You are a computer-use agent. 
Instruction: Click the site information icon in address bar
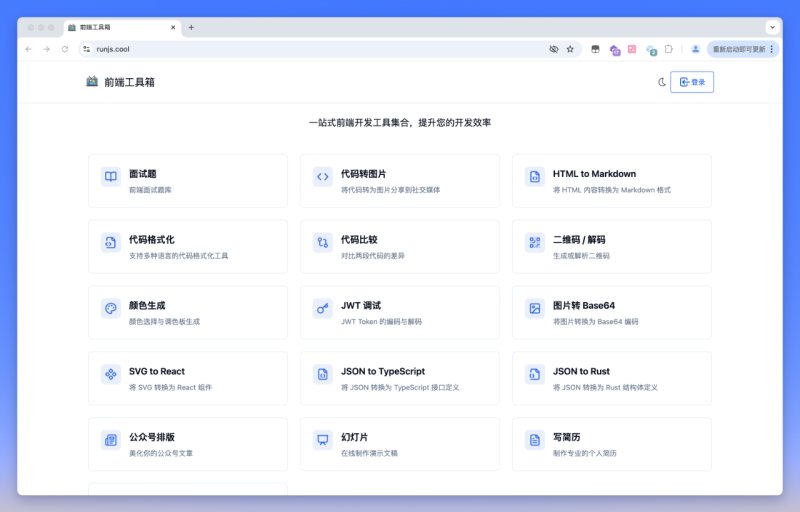(x=87, y=49)
